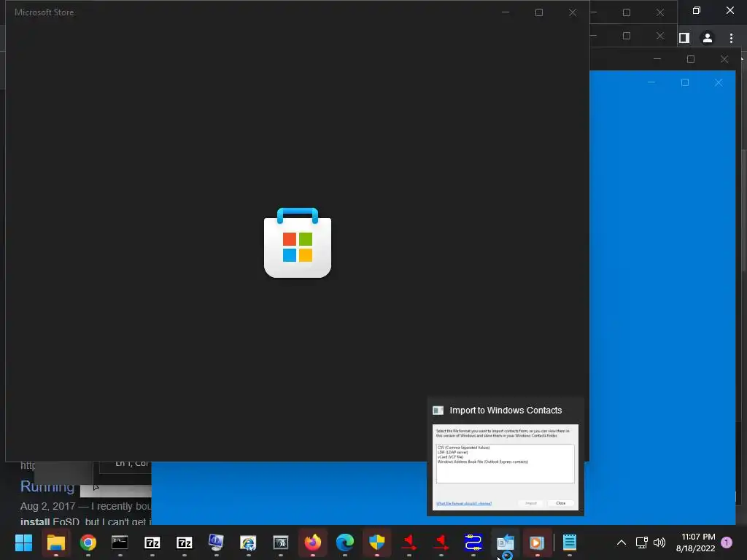Image resolution: width=747 pixels, height=560 pixels.
Task: Open the computer monitor info taskbar icon
Action: 216,542
